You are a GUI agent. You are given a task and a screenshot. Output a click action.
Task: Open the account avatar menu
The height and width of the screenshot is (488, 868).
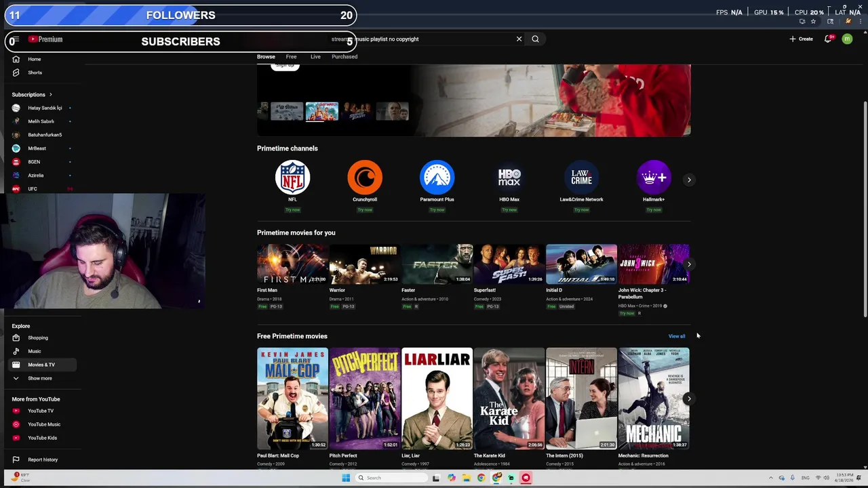click(x=847, y=39)
